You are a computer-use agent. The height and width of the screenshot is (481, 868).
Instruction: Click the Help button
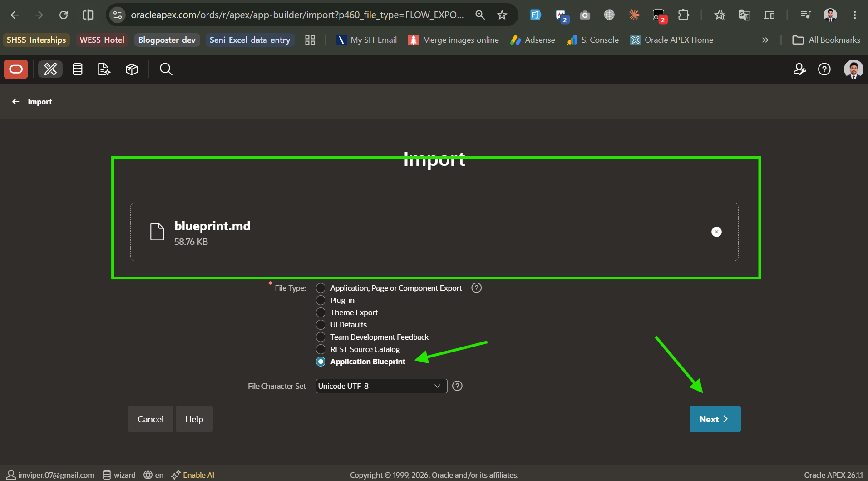click(194, 419)
